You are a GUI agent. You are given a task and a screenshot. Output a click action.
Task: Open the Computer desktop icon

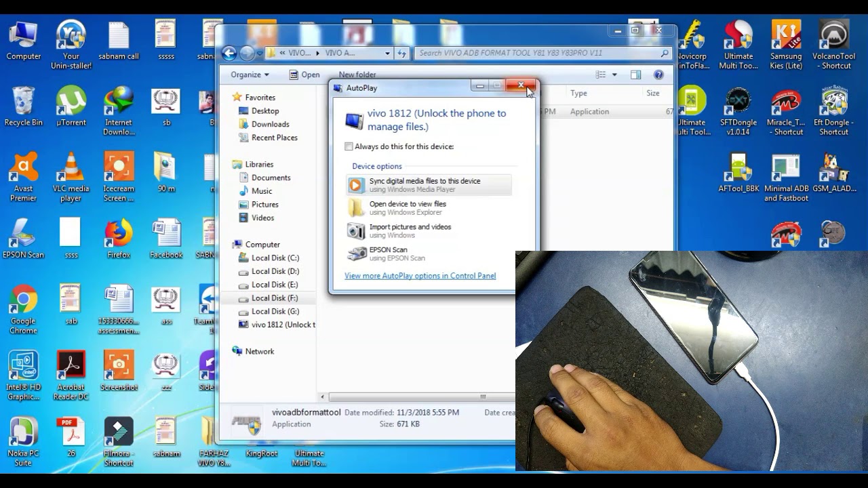pyautogui.click(x=23, y=41)
